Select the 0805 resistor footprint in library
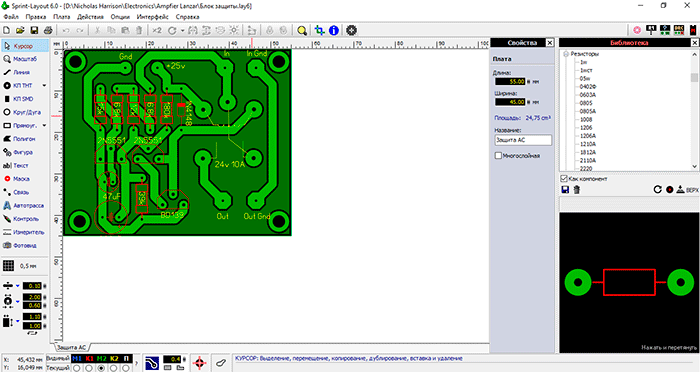 [586, 103]
